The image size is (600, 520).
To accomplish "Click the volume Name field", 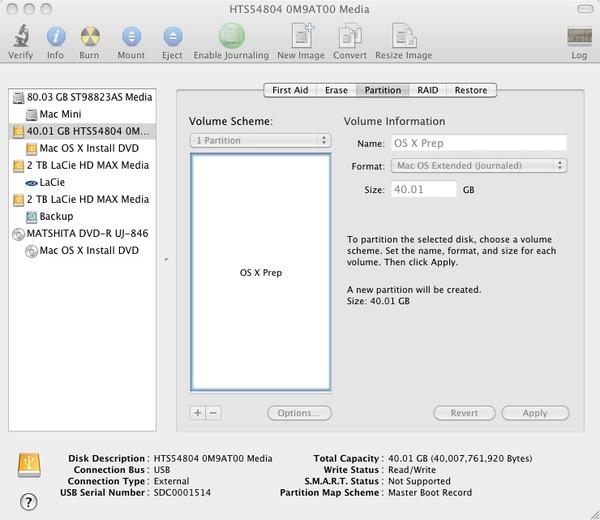I will pyautogui.click(x=479, y=143).
